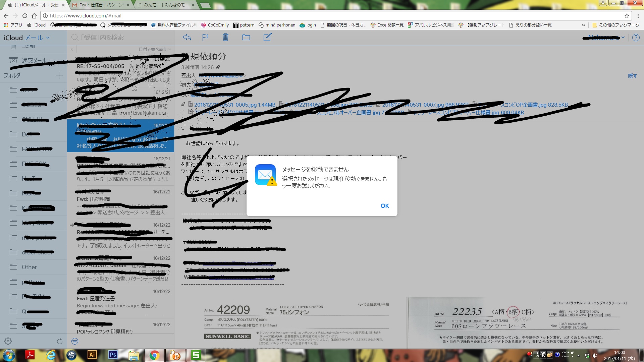Click the message filter icon below list

pyautogui.click(x=75, y=341)
